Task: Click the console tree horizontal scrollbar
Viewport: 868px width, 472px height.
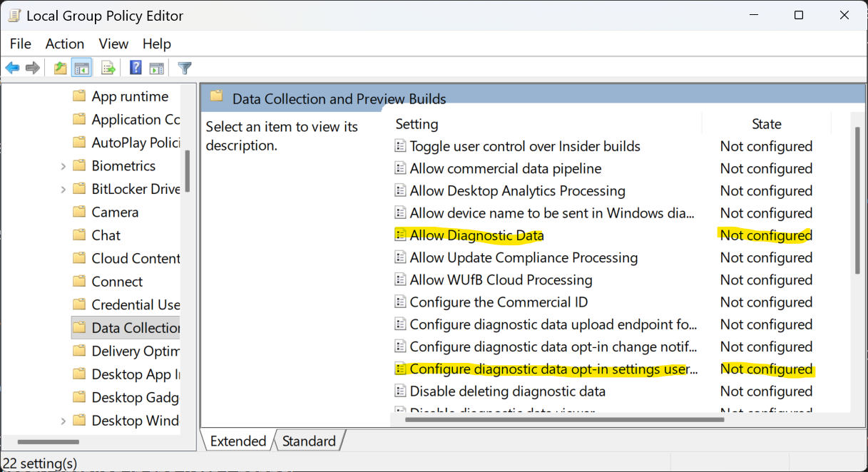Action: [48, 443]
